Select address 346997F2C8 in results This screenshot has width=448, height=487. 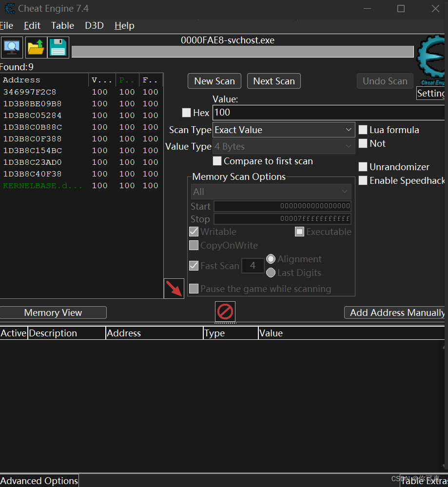81,92
